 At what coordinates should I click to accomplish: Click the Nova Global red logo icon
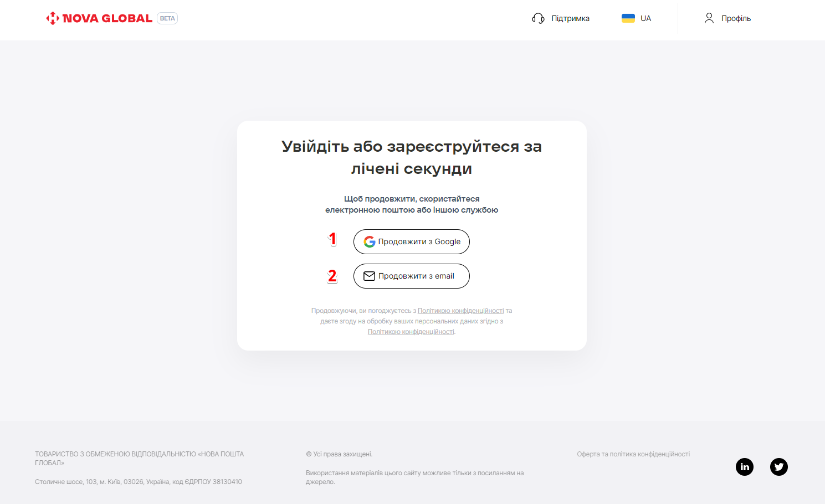pos(53,18)
